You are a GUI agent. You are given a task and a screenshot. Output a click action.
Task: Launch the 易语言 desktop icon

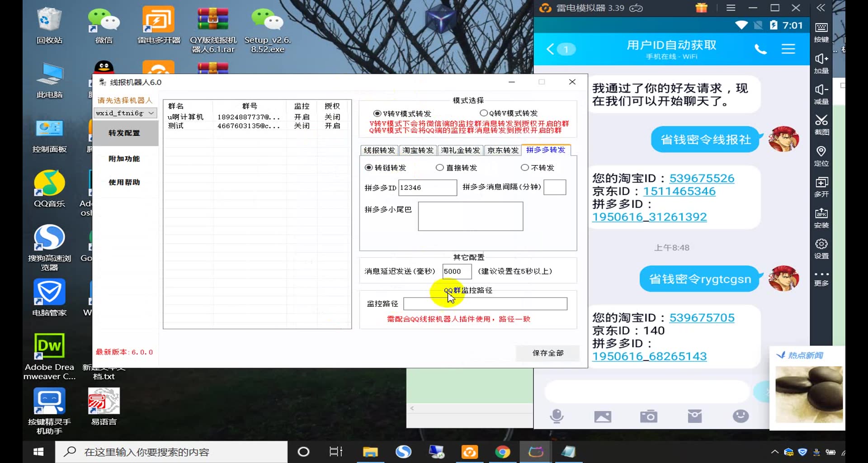coord(104,407)
